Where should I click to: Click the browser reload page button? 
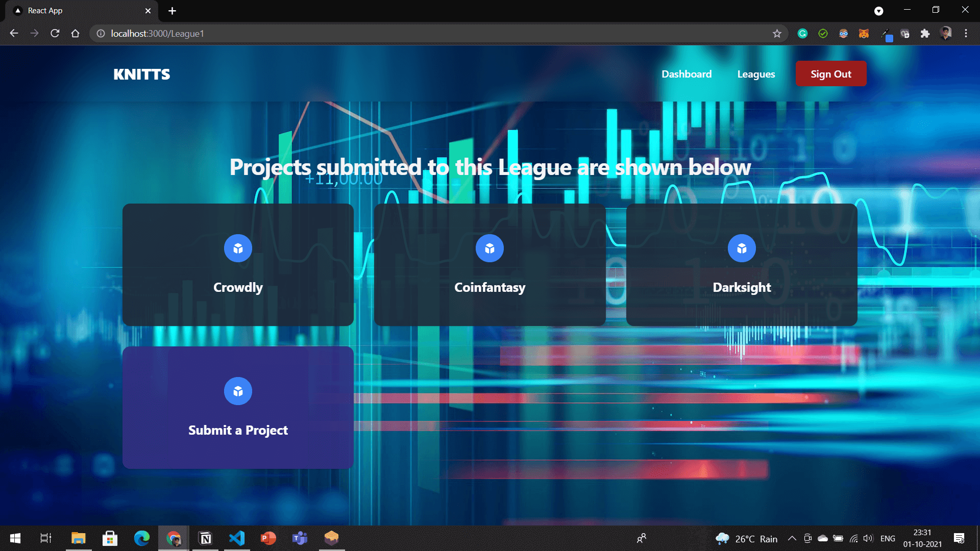click(56, 33)
